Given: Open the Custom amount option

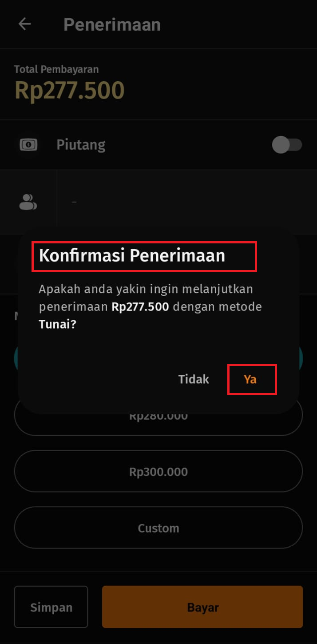Looking at the screenshot, I should pos(158,528).
